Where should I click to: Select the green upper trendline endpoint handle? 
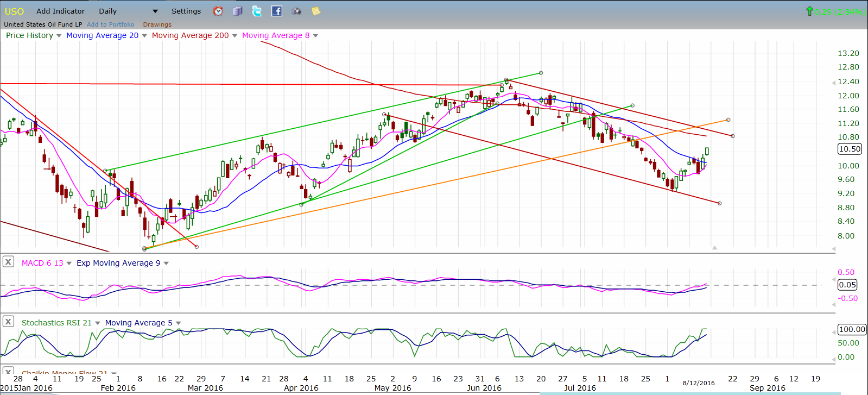point(541,73)
